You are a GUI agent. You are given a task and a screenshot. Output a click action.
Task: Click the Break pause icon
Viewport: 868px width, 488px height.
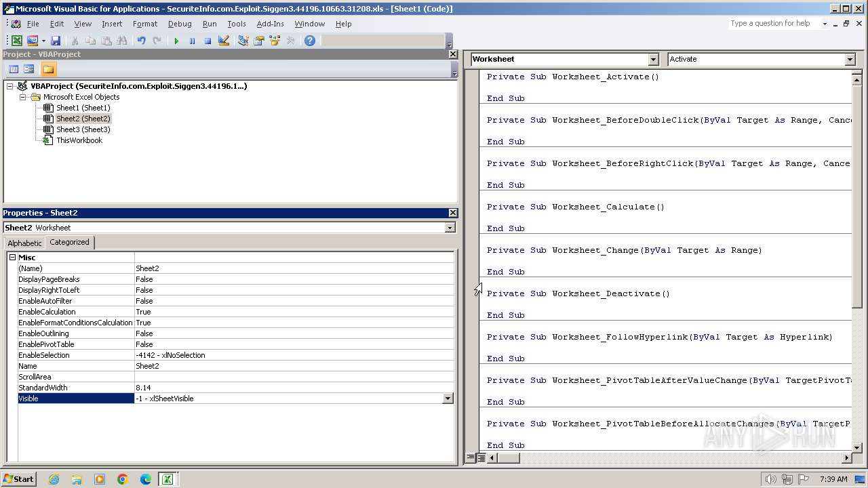(192, 41)
